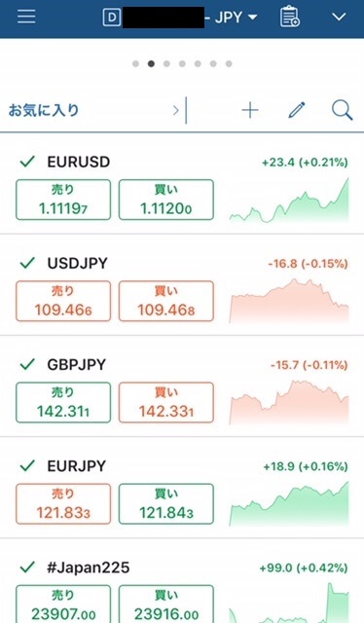Select the EURJPY symbol row title

click(x=76, y=465)
